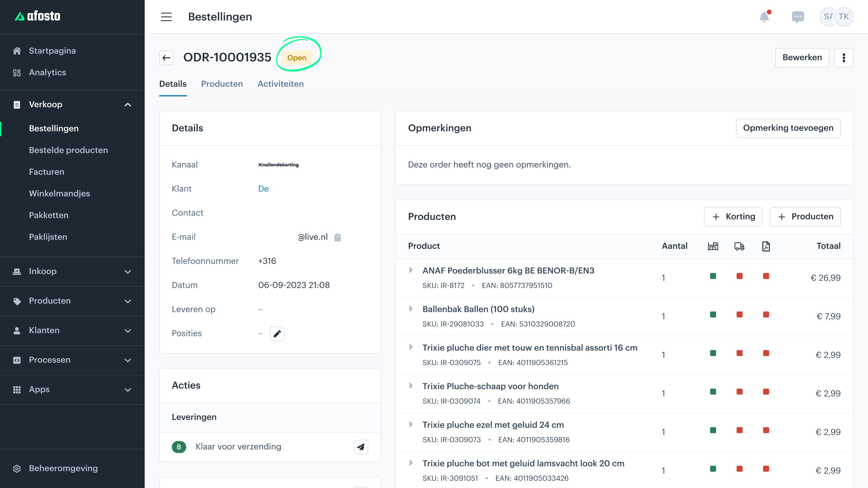Switch to the Activiteiten tab
The height and width of the screenshot is (488, 868).
(x=281, y=83)
